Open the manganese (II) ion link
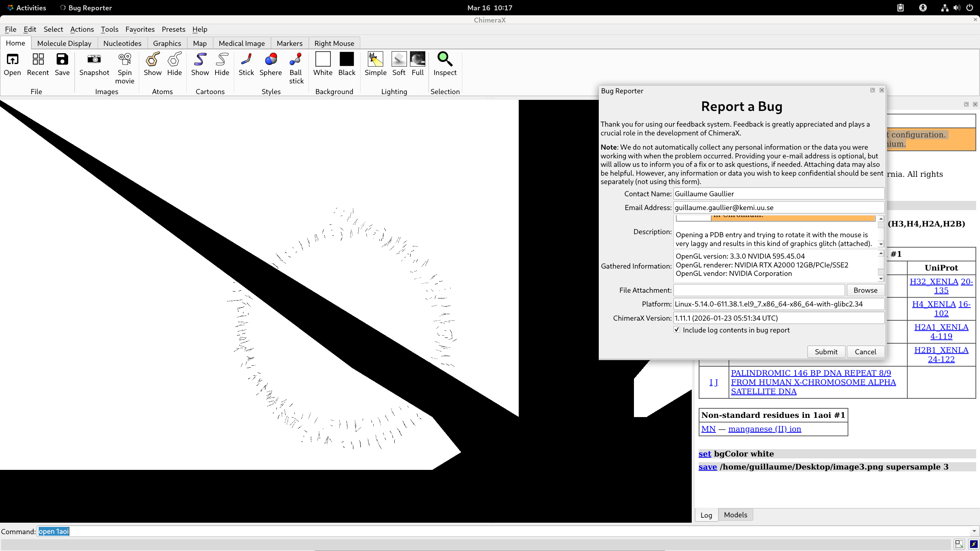Screen dimensions: 980x551 tap(764, 429)
